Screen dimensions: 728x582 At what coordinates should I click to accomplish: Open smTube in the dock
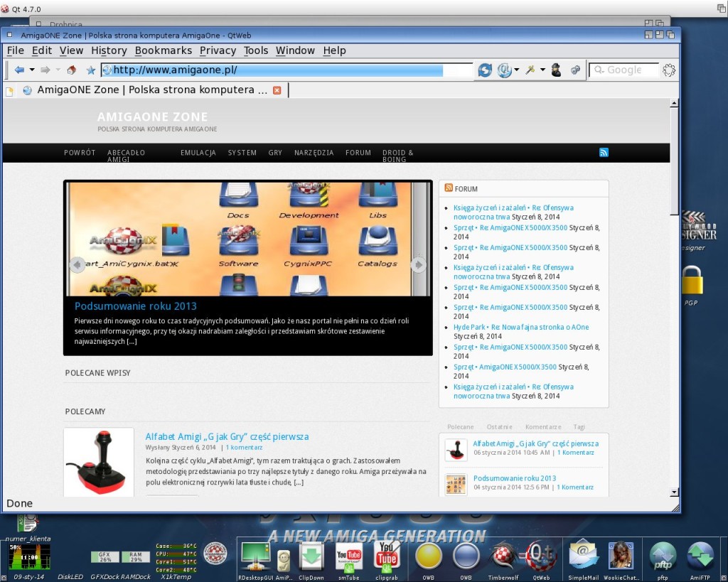pos(348,556)
